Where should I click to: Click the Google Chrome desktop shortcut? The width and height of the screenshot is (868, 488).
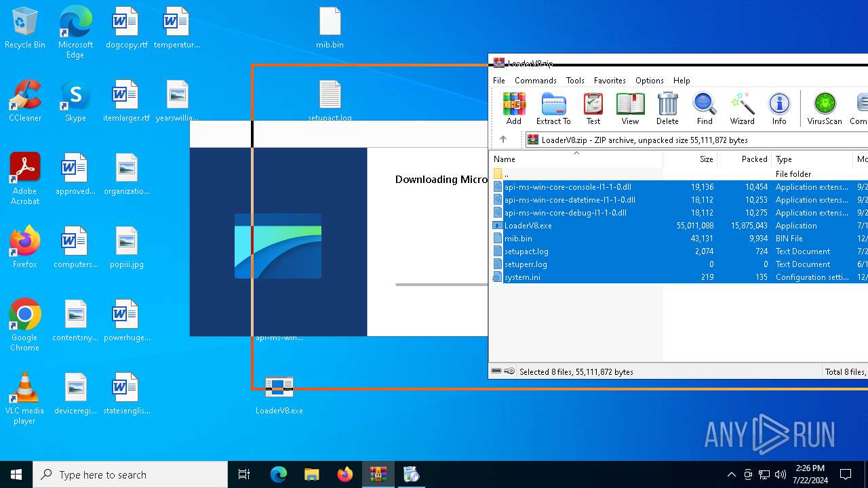[25, 325]
